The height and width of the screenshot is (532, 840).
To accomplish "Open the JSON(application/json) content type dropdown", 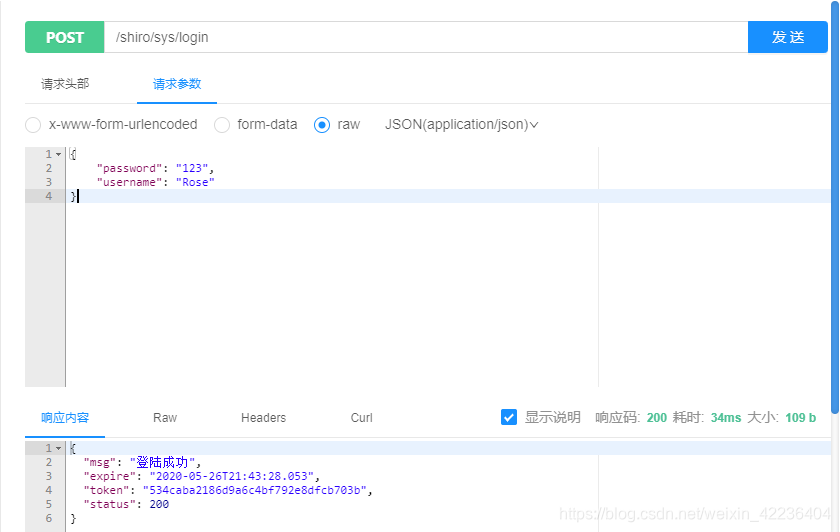I will coord(461,124).
